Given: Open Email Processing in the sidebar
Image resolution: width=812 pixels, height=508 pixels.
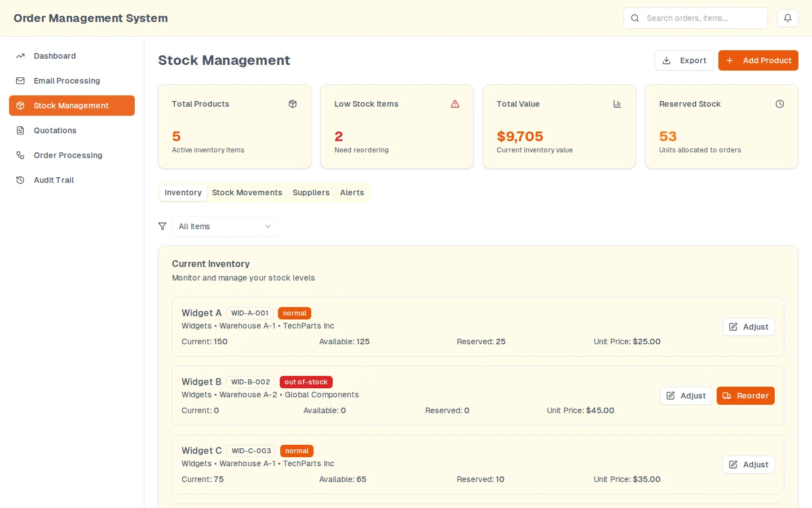Looking at the screenshot, I should 72,81.
